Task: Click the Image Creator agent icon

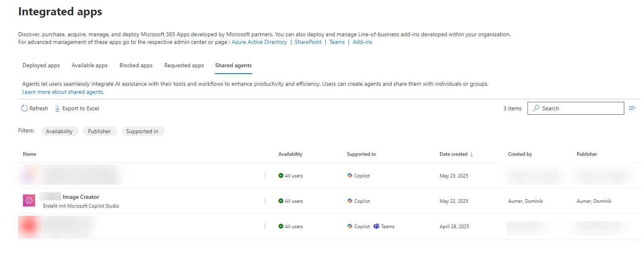Action: pyautogui.click(x=29, y=200)
